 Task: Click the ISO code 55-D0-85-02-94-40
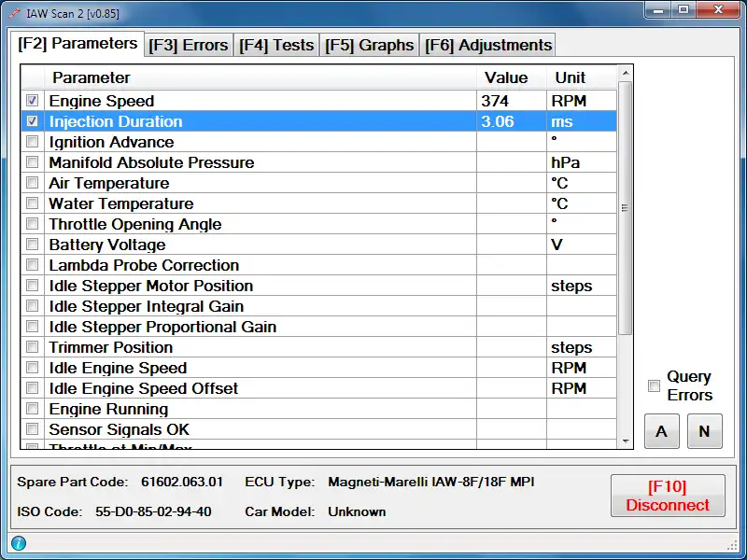[x=153, y=511]
